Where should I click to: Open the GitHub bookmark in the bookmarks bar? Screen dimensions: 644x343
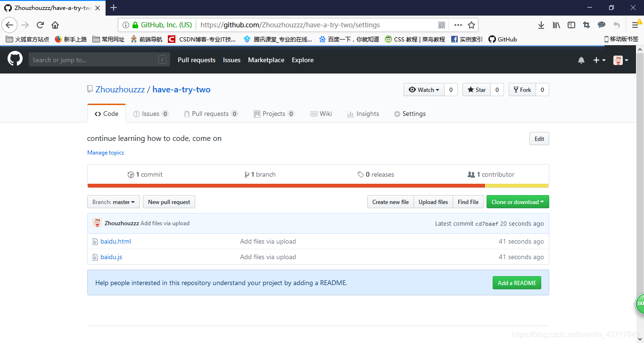(x=503, y=39)
